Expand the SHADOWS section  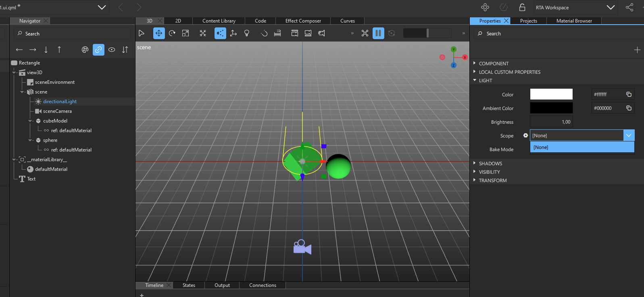490,164
